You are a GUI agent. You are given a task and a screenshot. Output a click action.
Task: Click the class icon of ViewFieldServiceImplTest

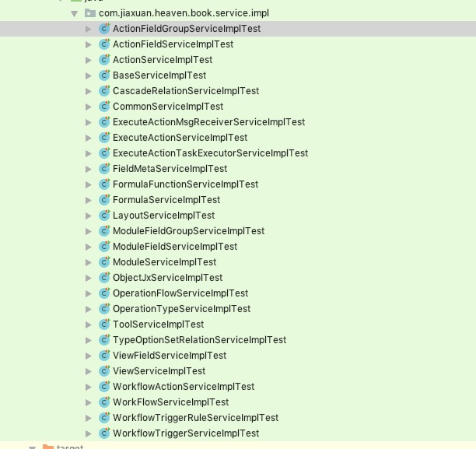(x=104, y=356)
